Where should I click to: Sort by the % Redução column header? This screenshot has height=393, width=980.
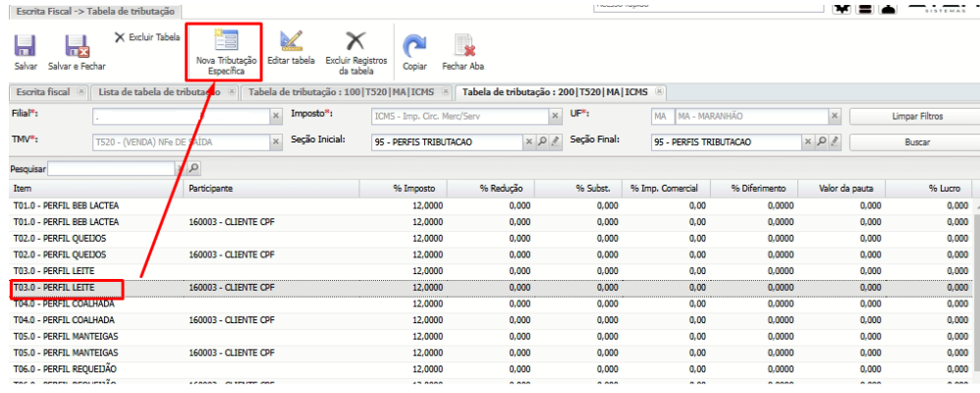(x=491, y=189)
